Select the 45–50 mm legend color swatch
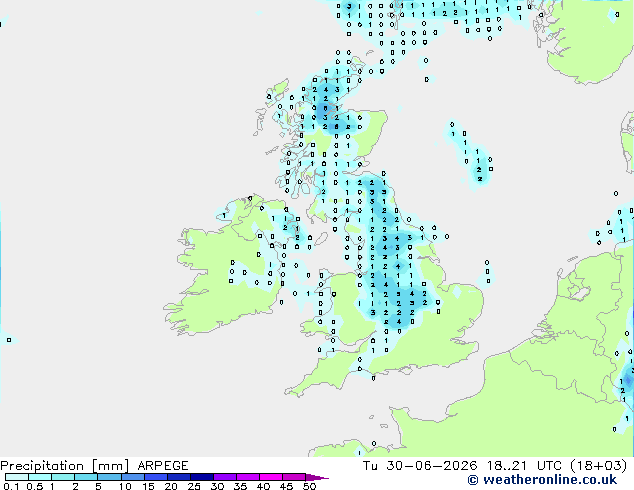This screenshot has width=634, height=490. [x=294, y=477]
